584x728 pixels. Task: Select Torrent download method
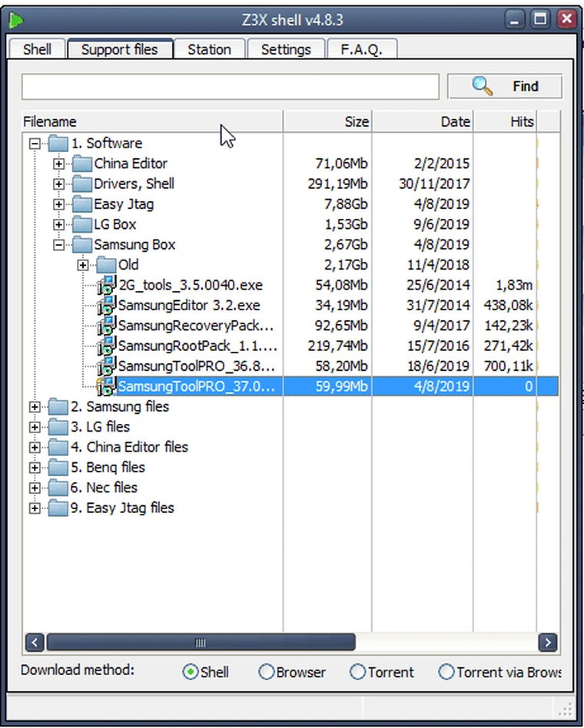(358, 672)
